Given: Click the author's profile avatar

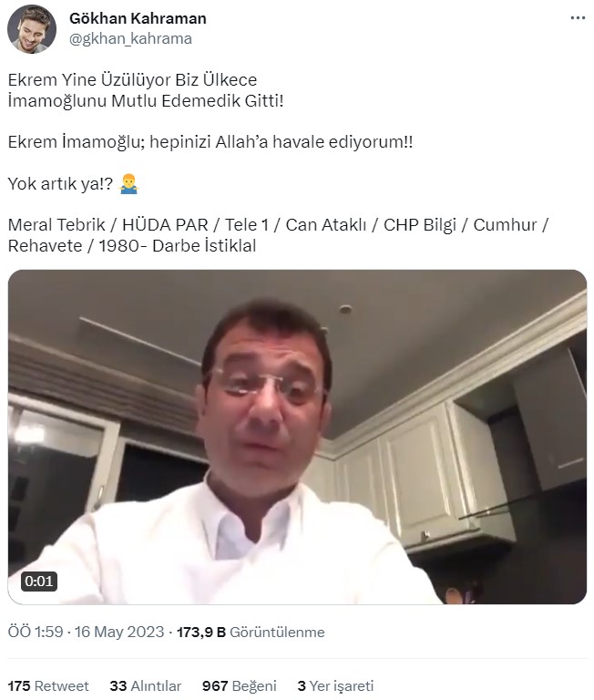Looking at the screenshot, I should (x=32, y=29).
